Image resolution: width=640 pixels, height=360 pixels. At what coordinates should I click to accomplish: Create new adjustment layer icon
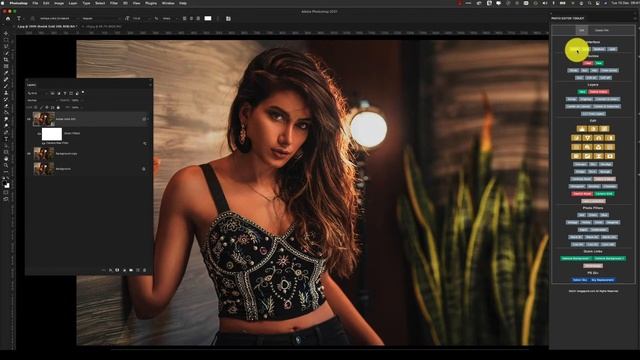(x=124, y=270)
